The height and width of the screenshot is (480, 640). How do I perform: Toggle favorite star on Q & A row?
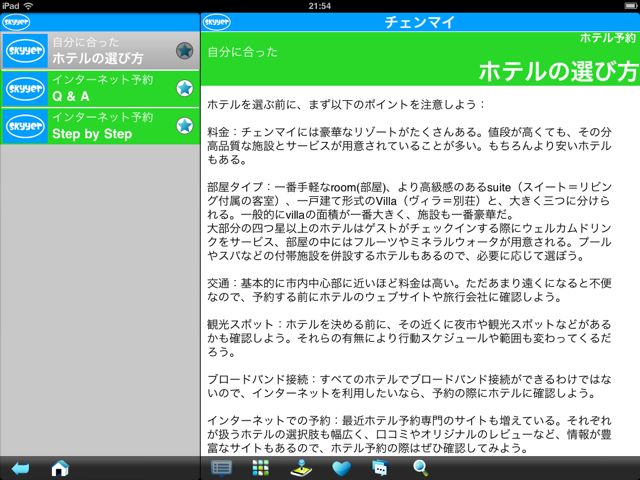[x=184, y=88]
